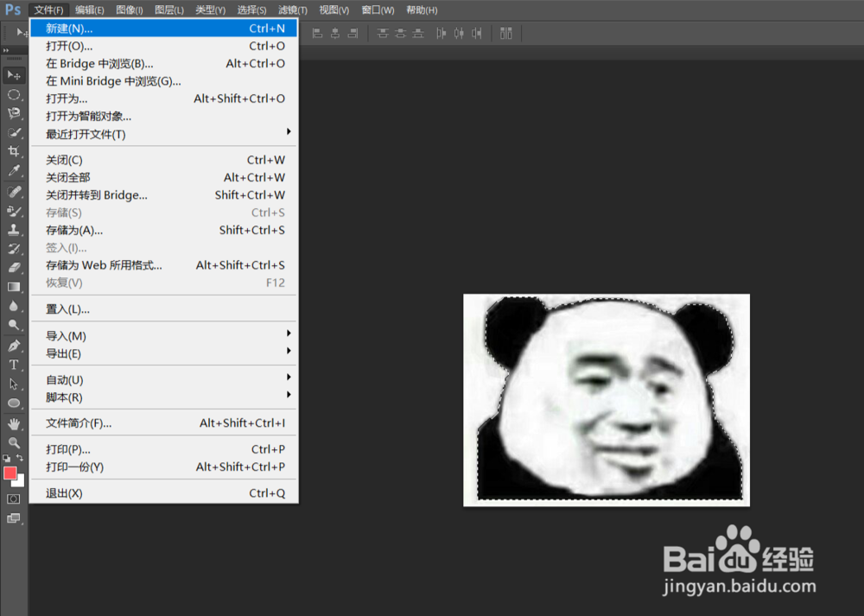Select the Move tool in the toolbox

pos(14,75)
